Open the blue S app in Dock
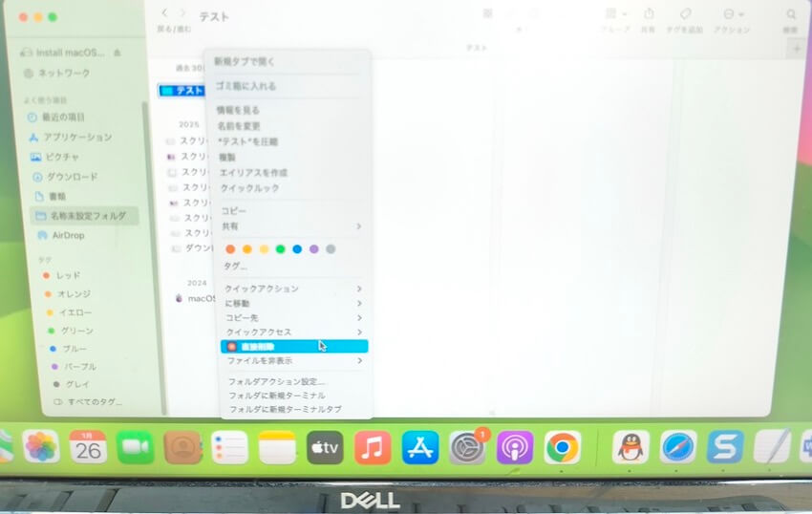Image resolution: width=812 pixels, height=514 pixels. [x=725, y=447]
